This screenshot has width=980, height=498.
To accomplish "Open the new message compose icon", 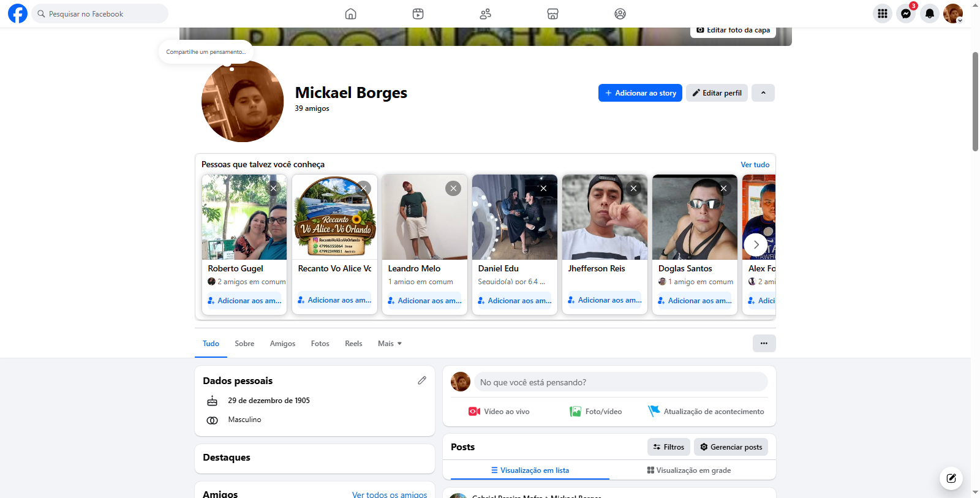I will 951,478.
